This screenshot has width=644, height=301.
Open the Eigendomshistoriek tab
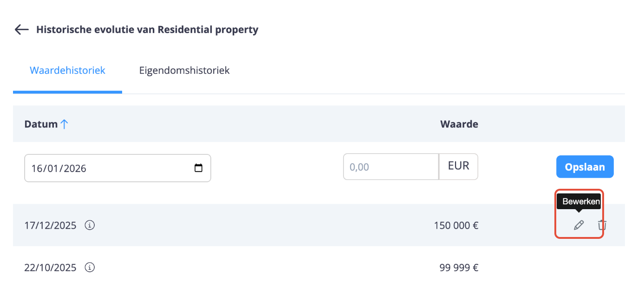tap(184, 70)
